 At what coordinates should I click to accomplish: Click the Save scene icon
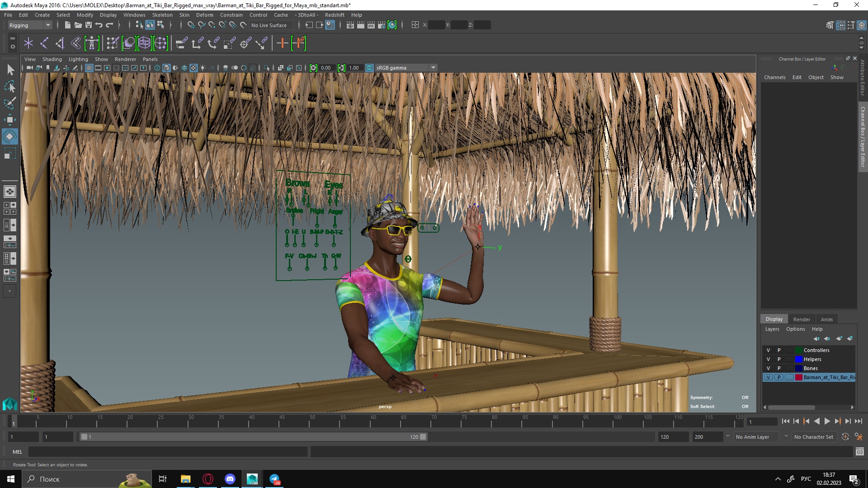[89, 25]
